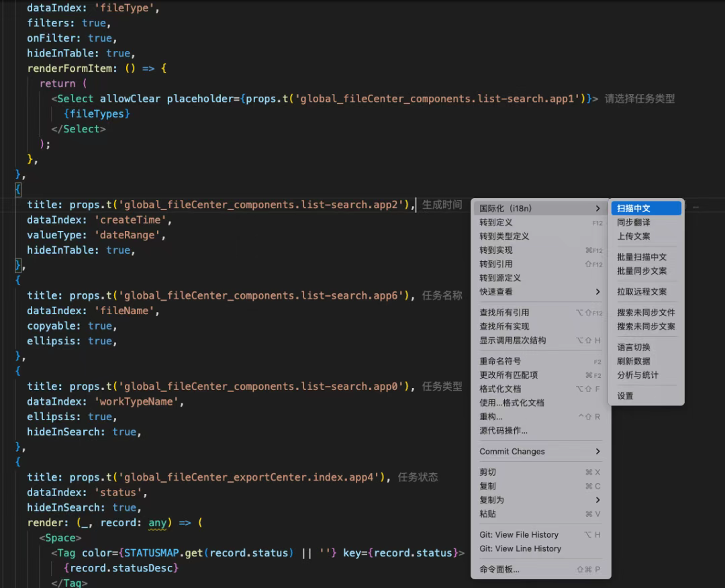Click the STATUSMAP identifier in Tag
Viewport: 725px width, 588px height.
tap(152, 553)
